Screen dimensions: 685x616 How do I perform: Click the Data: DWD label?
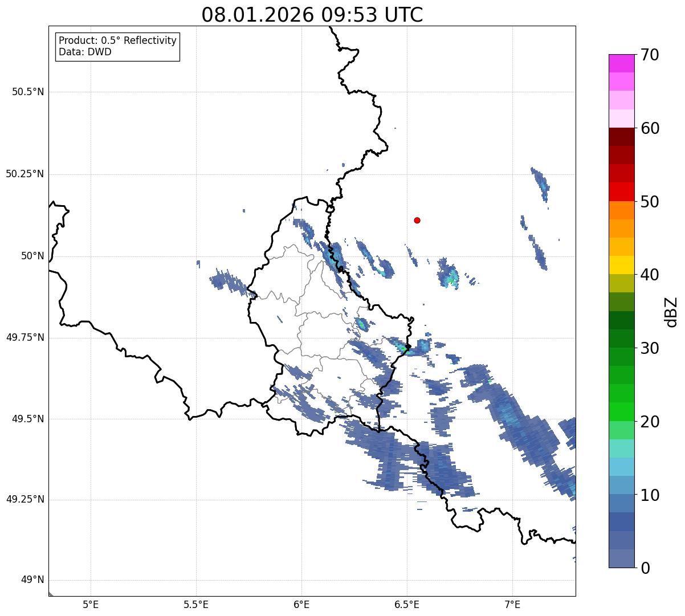pos(85,52)
